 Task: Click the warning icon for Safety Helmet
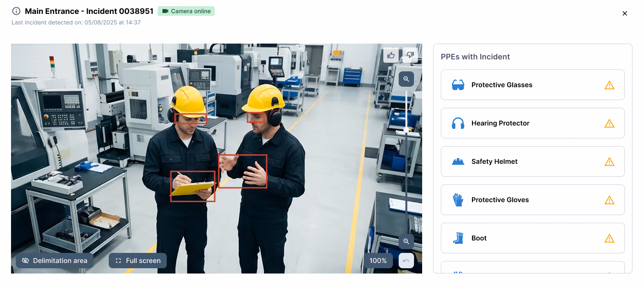[609, 161]
